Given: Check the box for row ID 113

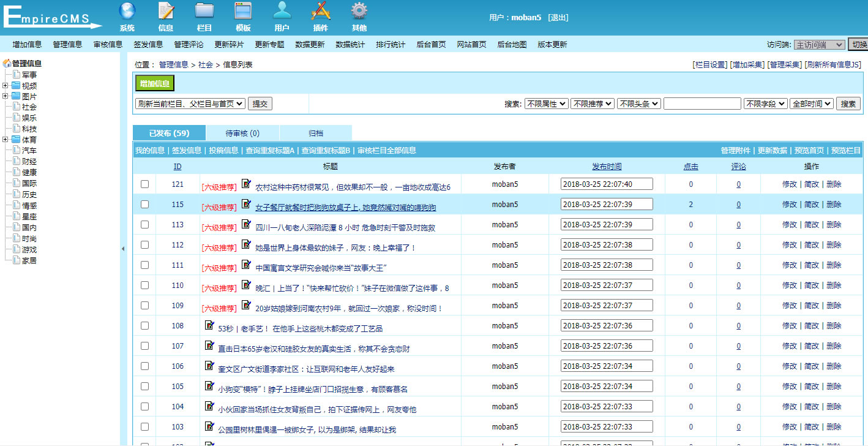Looking at the screenshot, I should pyautogui.click(x=144, y=224).
